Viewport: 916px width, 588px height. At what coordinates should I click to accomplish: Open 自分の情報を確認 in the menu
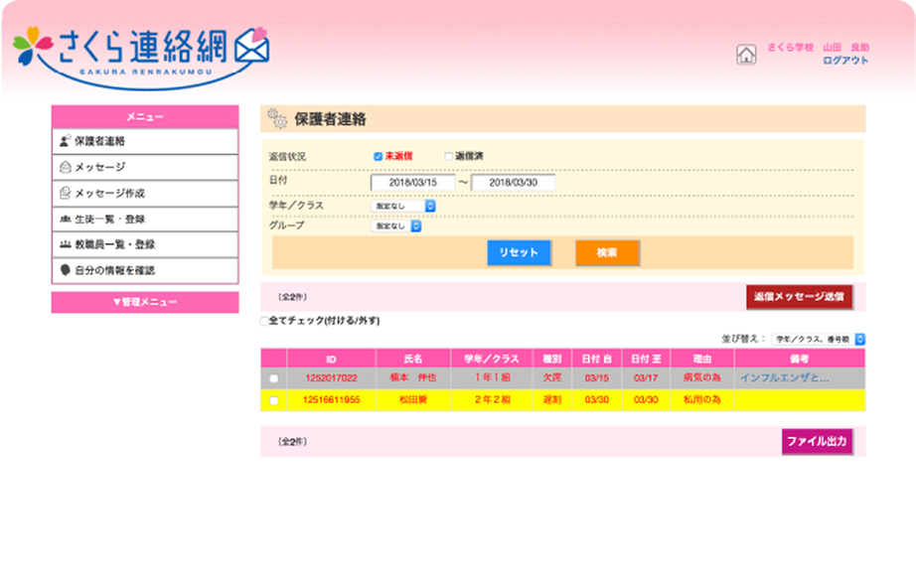click(145, 270)
